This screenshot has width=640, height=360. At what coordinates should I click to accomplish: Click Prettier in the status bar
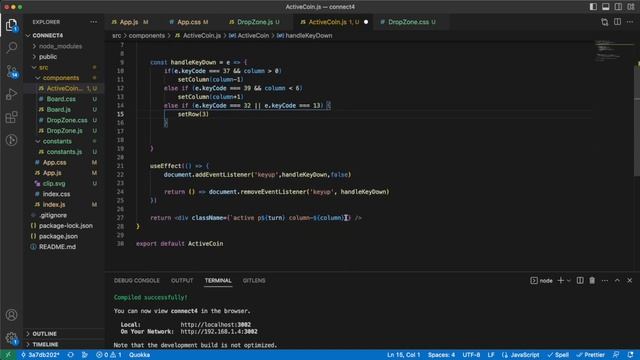coord(591,355)
